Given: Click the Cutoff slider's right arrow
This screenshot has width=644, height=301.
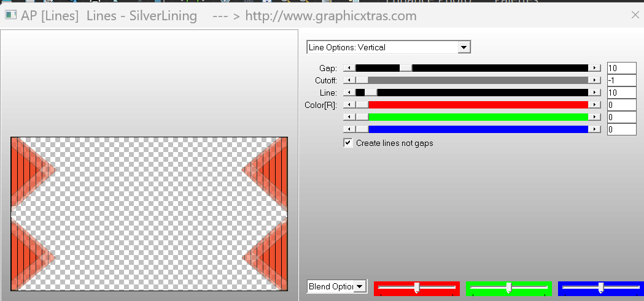Looking at the screenshot, I should (594, 80).
